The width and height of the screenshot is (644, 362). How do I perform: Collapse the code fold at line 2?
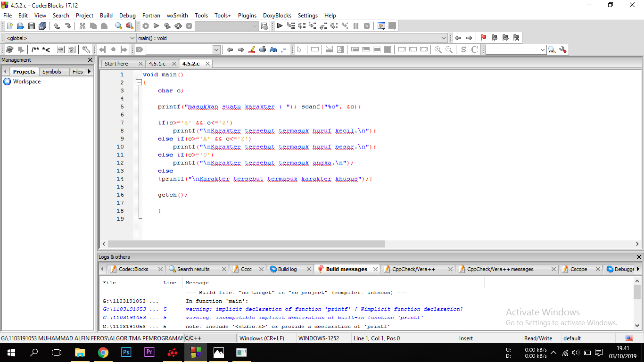point(139,82)
